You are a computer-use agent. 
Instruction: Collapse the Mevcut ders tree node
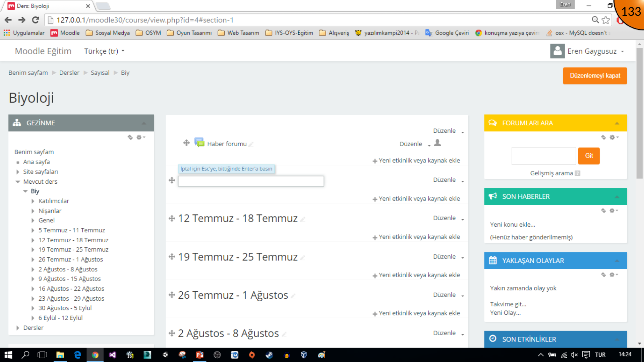pyautogui.click(x=18, y=182)
